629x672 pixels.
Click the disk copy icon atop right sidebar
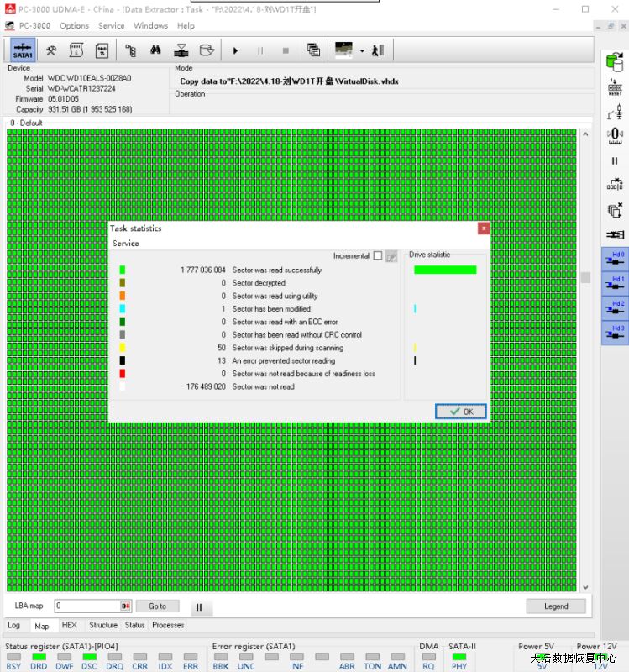(x=615, y=59)
